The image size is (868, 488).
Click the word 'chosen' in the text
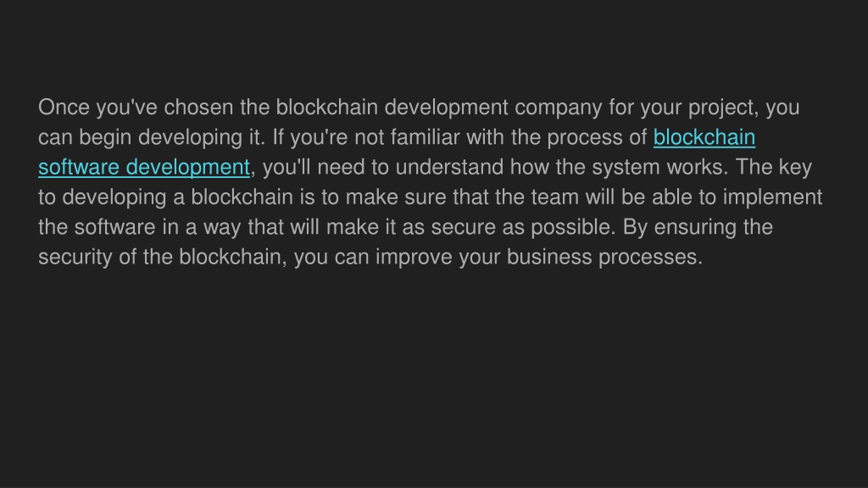tap(198, 108)
